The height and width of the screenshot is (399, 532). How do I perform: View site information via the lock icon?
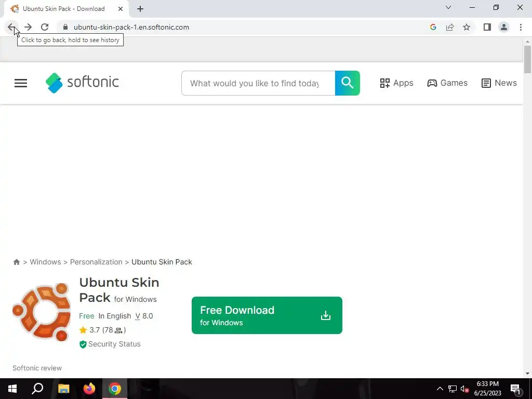(x=65, y=27)
